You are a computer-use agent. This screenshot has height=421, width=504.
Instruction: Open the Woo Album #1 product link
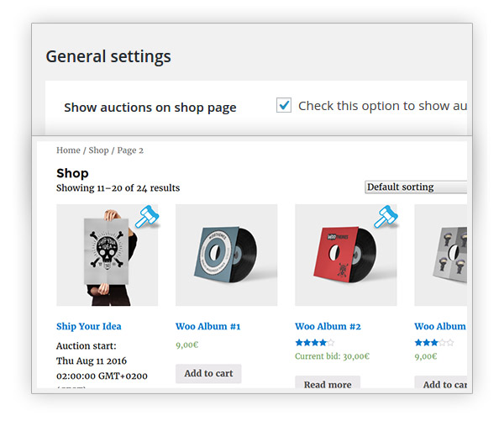tap(208, 326)
